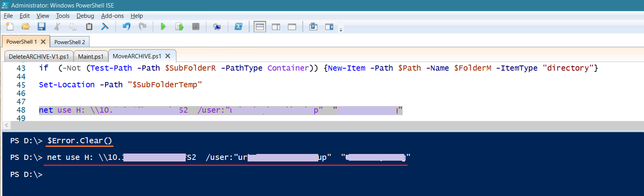The width and height of the screenshot is (644, 196).
Task: Expand toolbar options dropdown arrow
Action: tap(341, 30)
